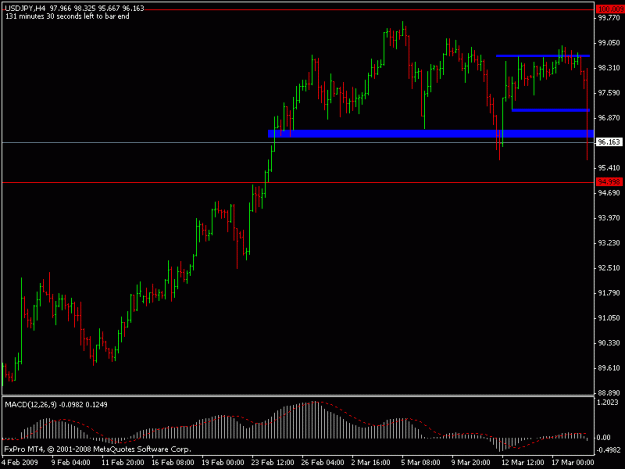Screen dimensions: 625x469
Task: Click the '9 Feb 04:00' time label
Action: tap(71, 462)
